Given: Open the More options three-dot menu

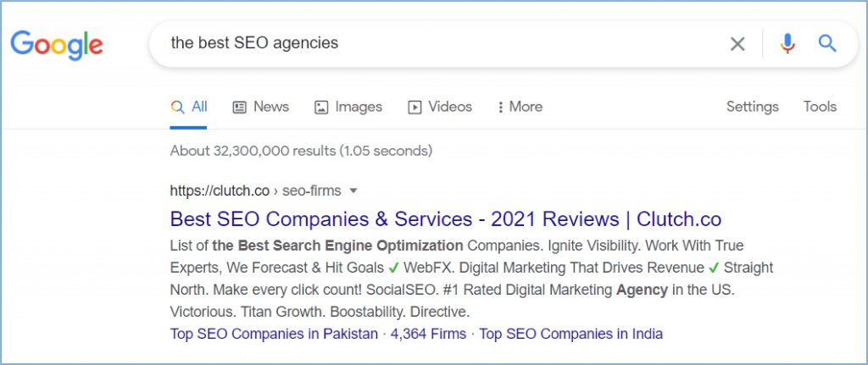Looking at the screenshot, I should coord(500,108).
